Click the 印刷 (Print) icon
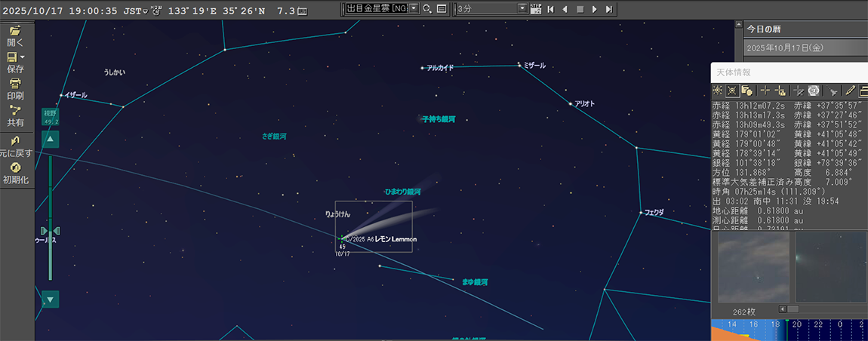868x341 pixels. (15, 83)
